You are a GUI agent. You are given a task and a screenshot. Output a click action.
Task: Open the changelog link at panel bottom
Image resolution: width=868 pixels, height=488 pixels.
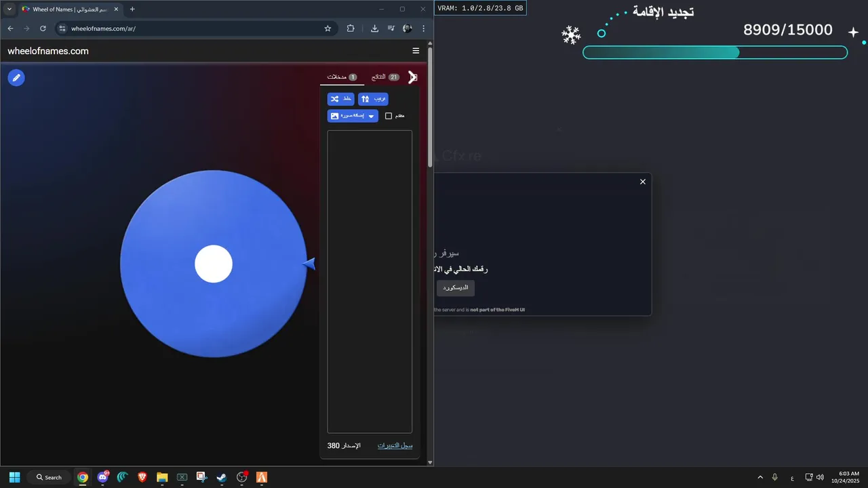[x=395, y=445]
